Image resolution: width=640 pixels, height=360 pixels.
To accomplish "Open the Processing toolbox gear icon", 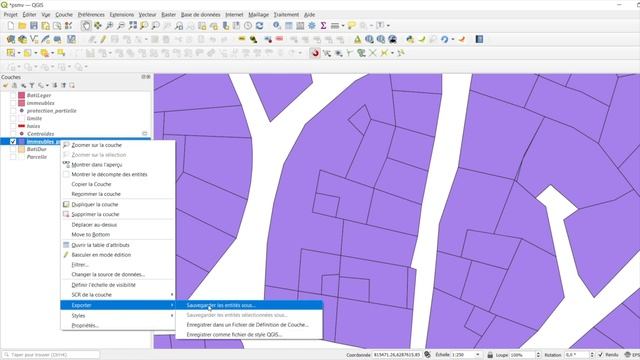I will click(x=312, y=26).
